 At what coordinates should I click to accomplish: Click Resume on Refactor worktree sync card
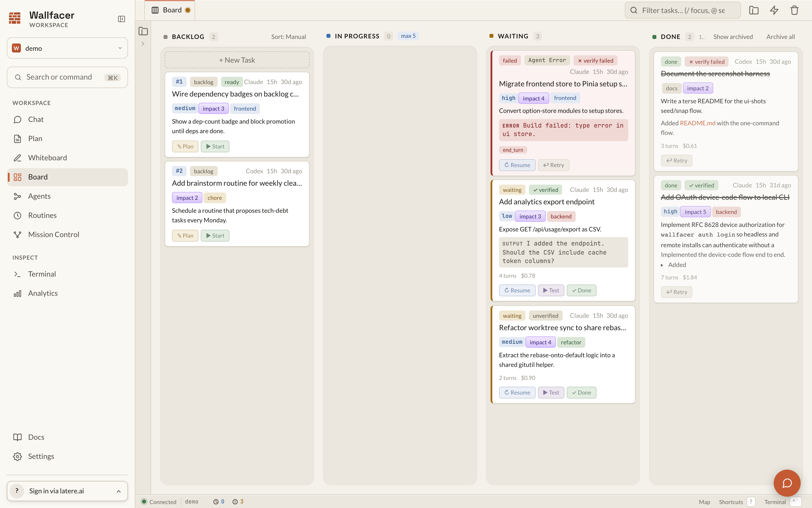(x=517, y=392)
